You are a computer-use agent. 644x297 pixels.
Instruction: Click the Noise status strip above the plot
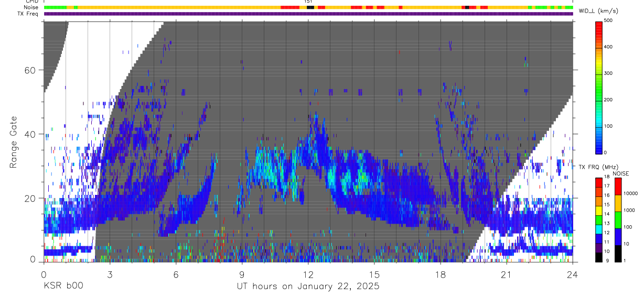click(308, 8)
